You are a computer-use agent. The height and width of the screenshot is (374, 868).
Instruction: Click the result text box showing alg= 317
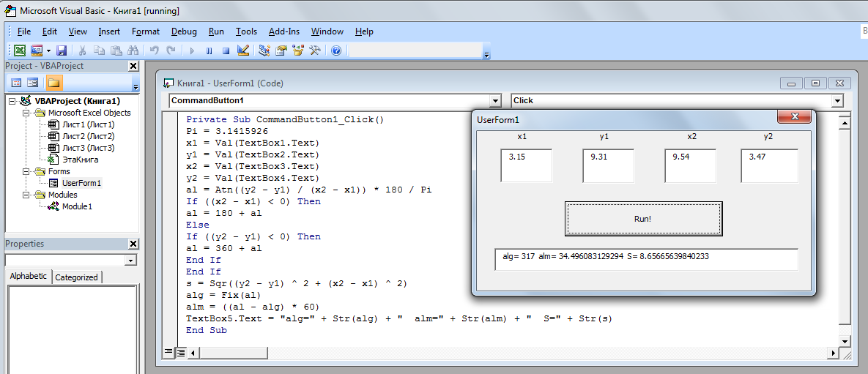pyautogui.click(x=647, y=260)
